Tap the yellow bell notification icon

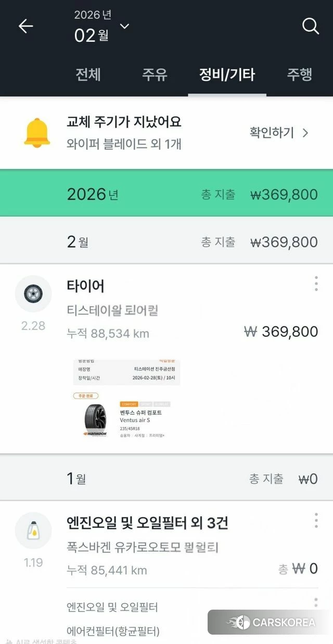(37, 133)
